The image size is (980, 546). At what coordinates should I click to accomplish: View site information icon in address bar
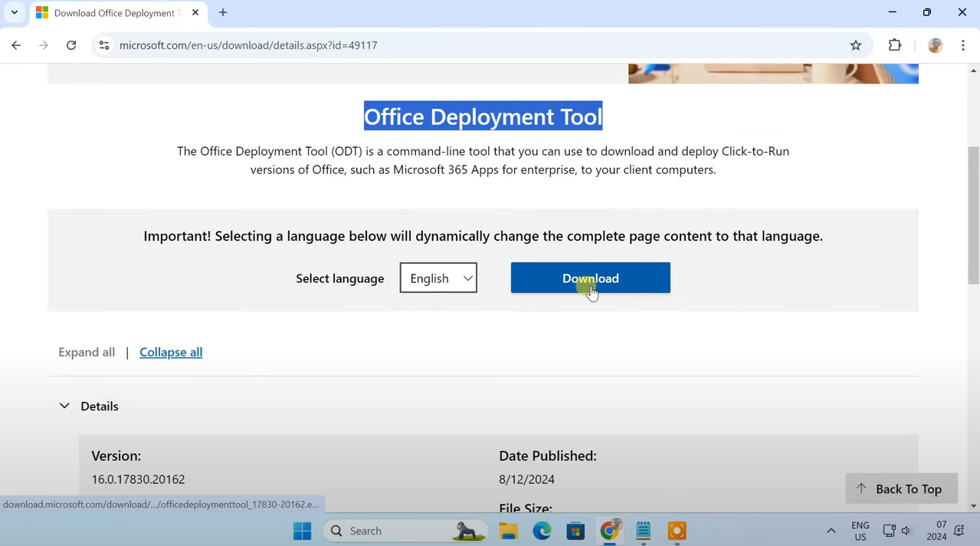click(x=104, y=45)
